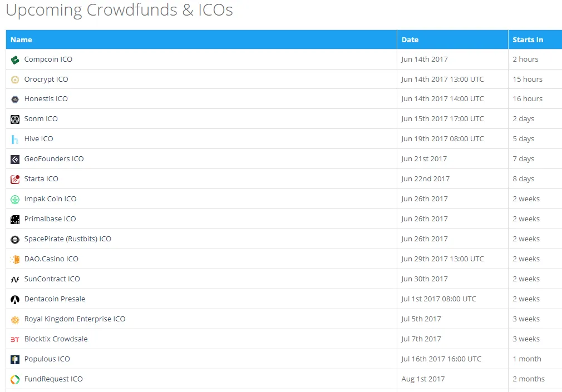562x392 pixels.
Task: Select the date 'Jun 14th 2017 13:00 UTC'
Action: pos(442,79)
